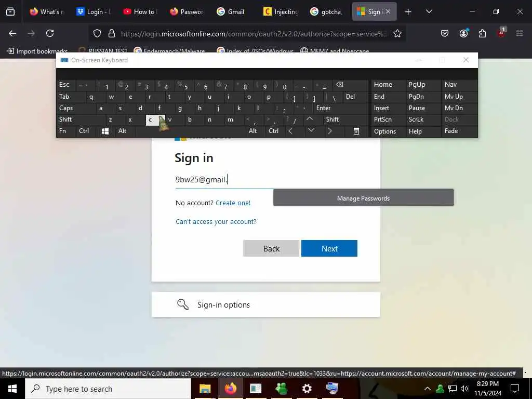This screenshot has width=532, height=399.
Task: Open the Pocket save icon
Action: click(x=445, y=33)
